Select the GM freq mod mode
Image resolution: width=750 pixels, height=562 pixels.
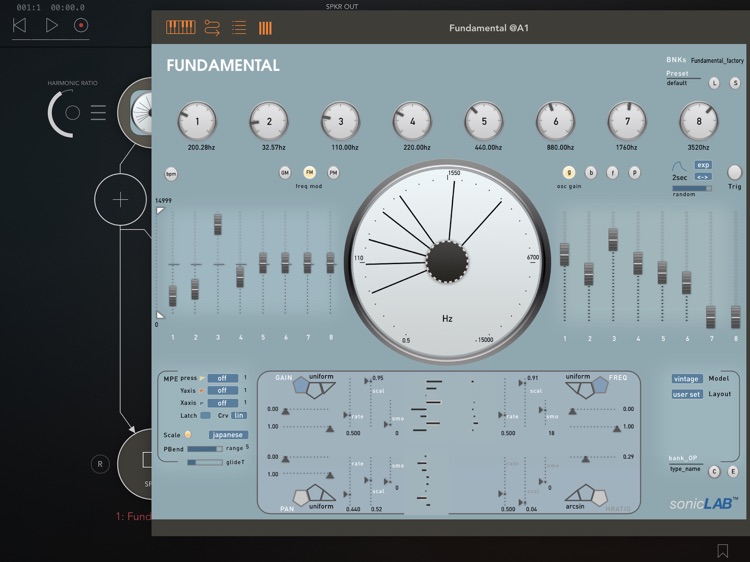[x=285, y=173]
